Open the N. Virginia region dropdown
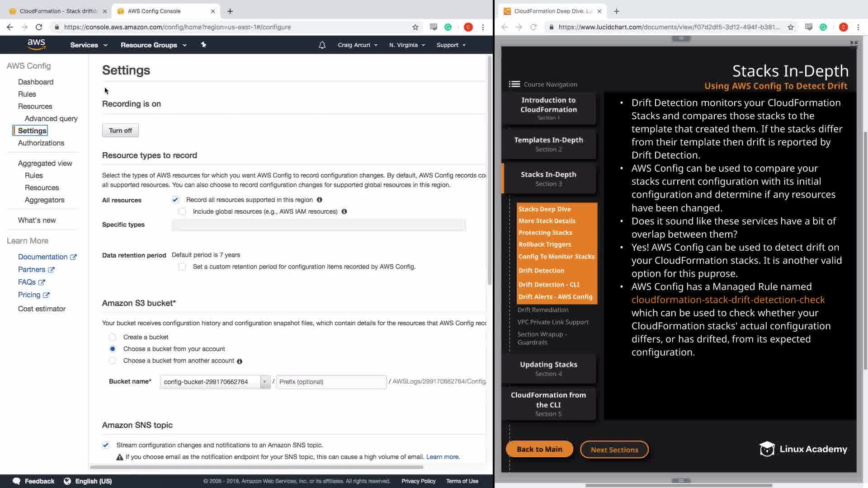This screenshot has height=488, width=868. (407, 45)
